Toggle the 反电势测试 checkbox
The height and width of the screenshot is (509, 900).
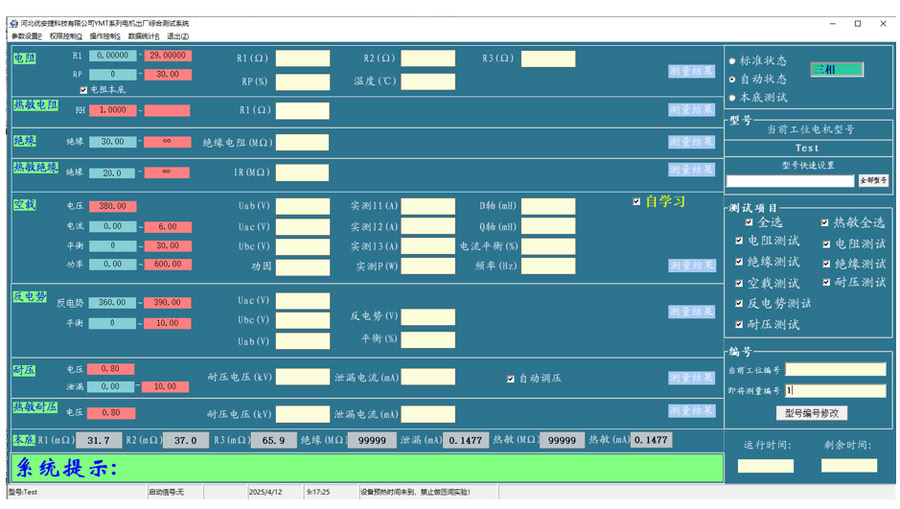click(740, 303)
